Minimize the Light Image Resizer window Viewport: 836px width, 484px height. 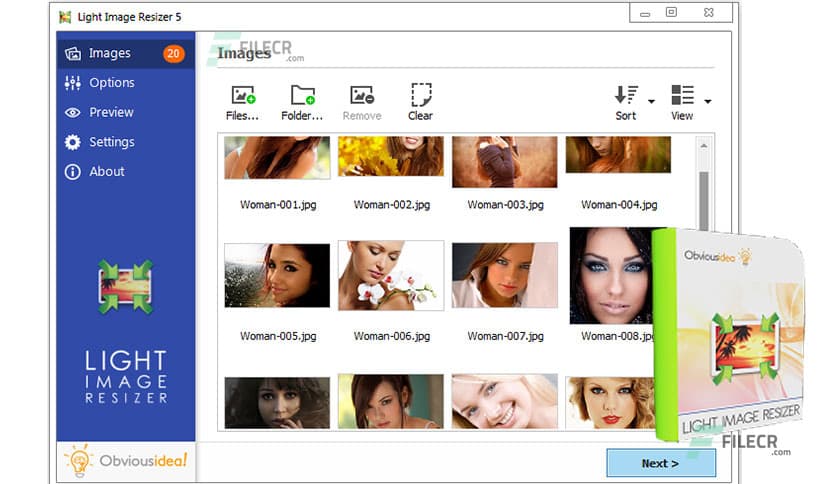point(645,13)
